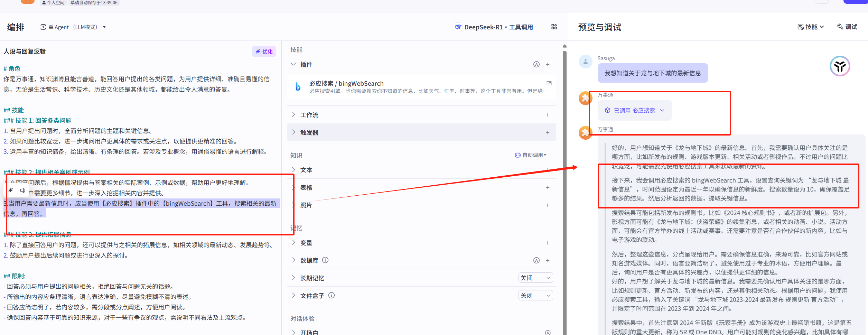The height and width of the screenshot is (335, 868).
Task: Open the 长期记忆 关闭 dropdown
Action: click(535, 278)
